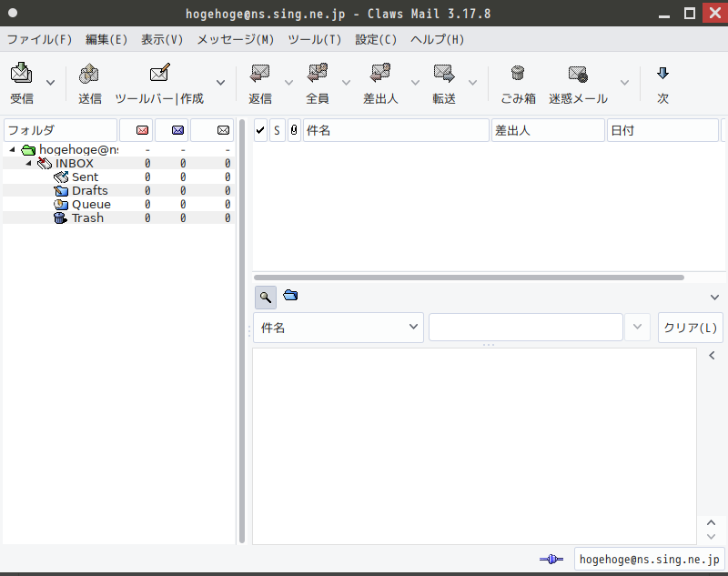
Task: Click the attachment clip column header
Action: (294, 130)
